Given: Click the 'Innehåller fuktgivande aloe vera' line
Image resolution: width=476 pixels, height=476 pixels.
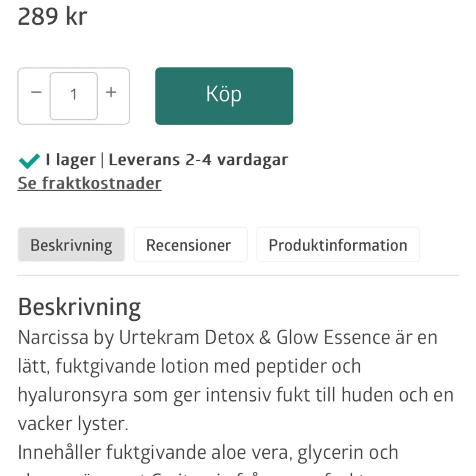Looking at the screenshot, I should [208, 453].
